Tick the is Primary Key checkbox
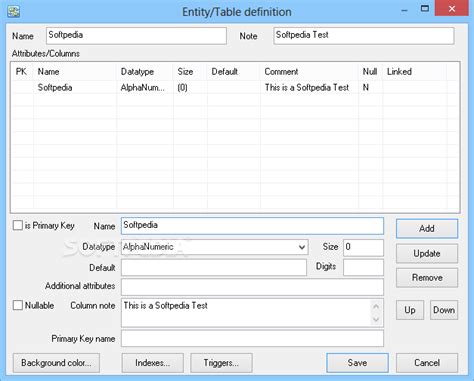Image resolution: width=474 pixels, height=381 pixels. tap(18, 225)
